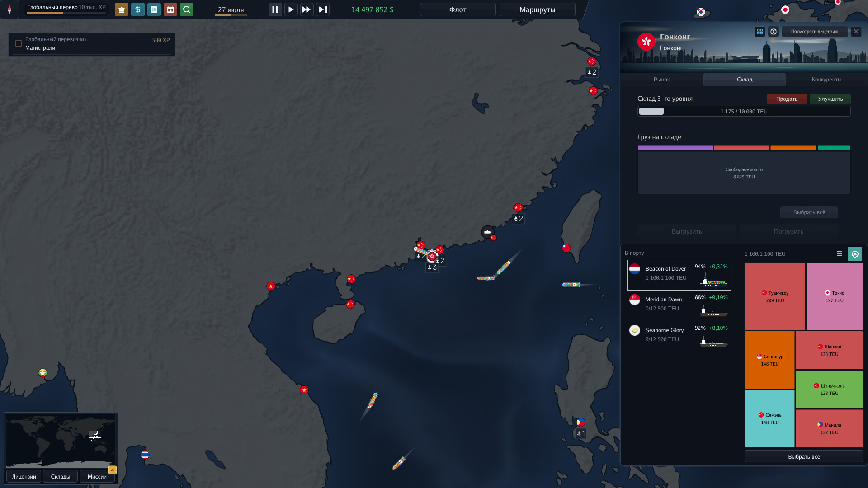Select Шанхай 133 TEU cargo tile
Screen dimensions: 868x488
pyautogui.click(x=829, y=350)
